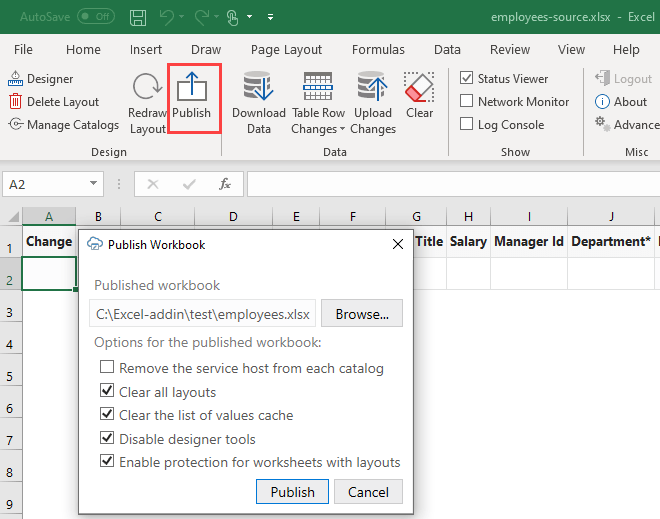Click the Redo arrow icon
Viewport: 660px width, 519px height.
pyautogui.click(x=202, y=17)
